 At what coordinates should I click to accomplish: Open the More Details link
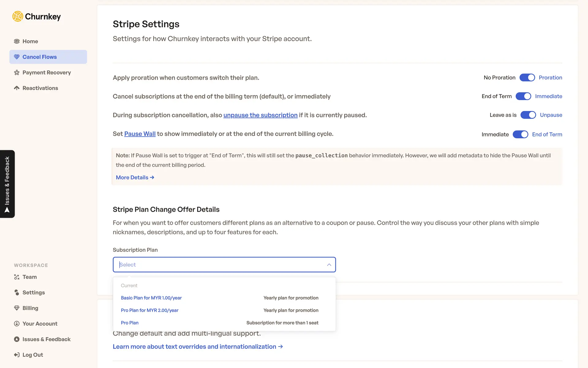tap(135, 178)
